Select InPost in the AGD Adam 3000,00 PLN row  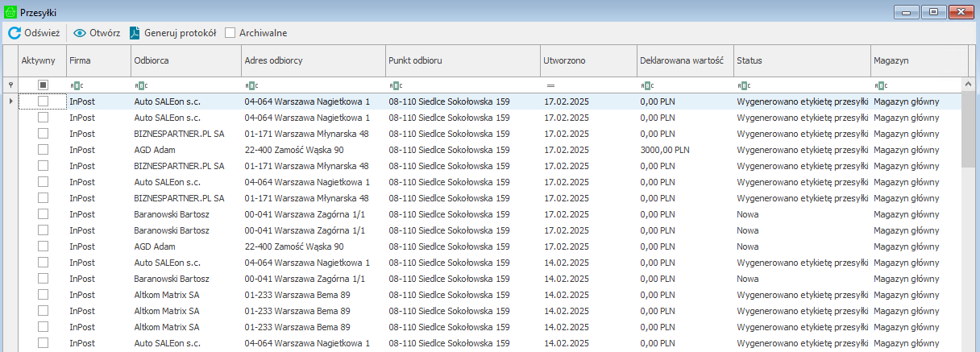98,149
